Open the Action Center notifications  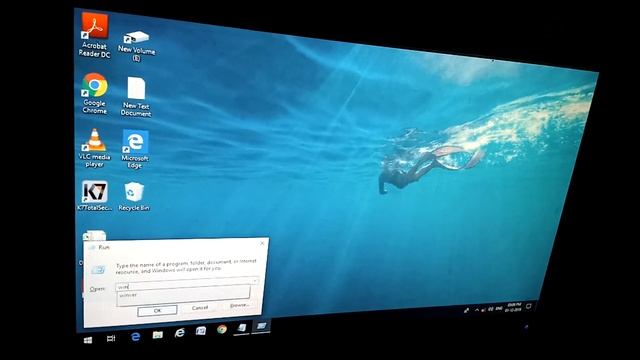529,306
